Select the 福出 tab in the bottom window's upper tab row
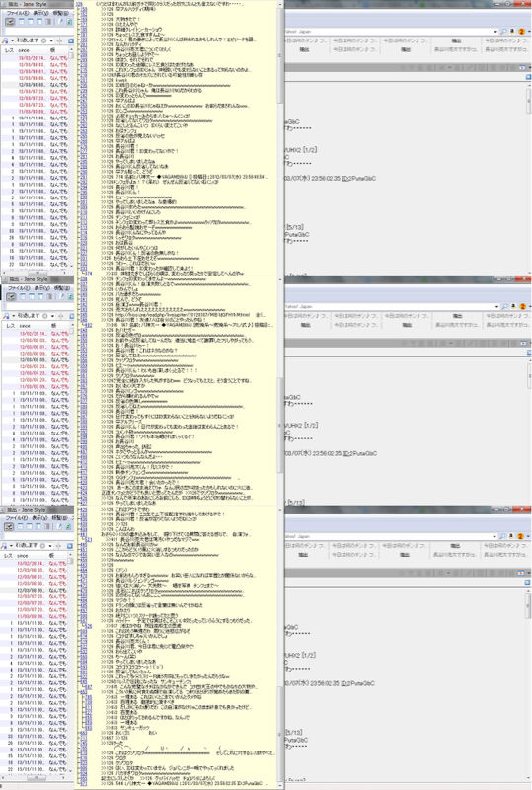The image size is (532, 790). click(x=456, y=546)
